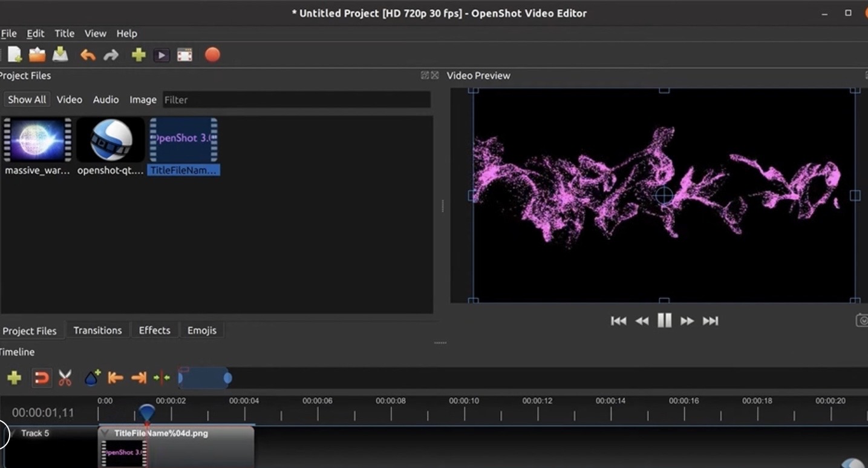This screenshot has width=868, height=468.
Task: Open the Choose Profile toolbar icon
Action: point(162,56)
